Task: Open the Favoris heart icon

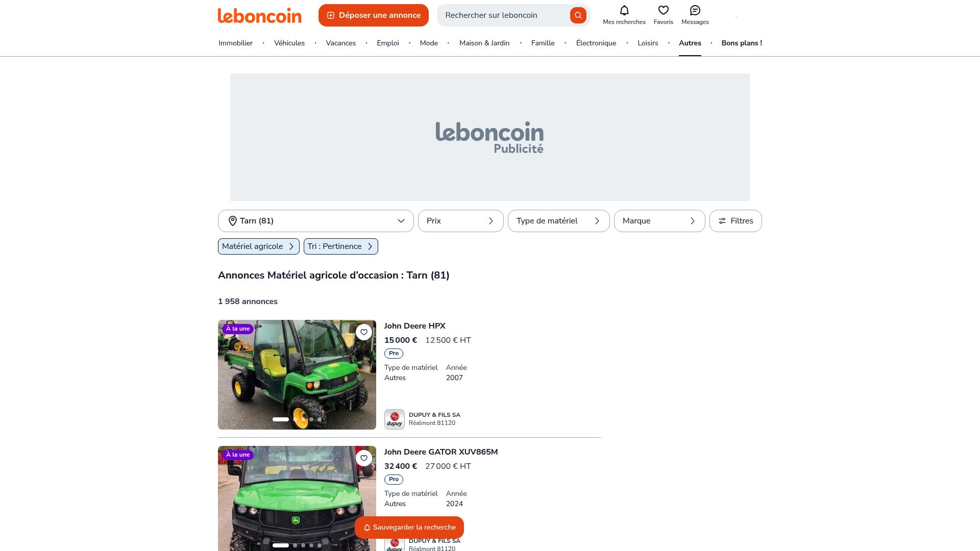Action: click(663, 11)
